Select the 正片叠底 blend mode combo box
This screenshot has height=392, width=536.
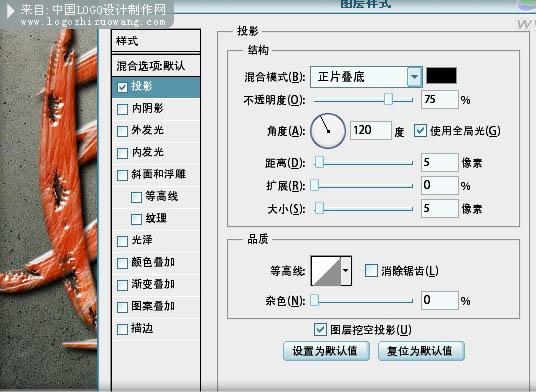click(x=366, y=77)
